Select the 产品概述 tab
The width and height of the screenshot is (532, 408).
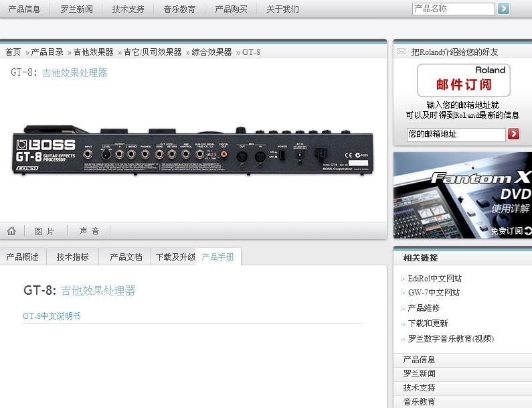22,257
